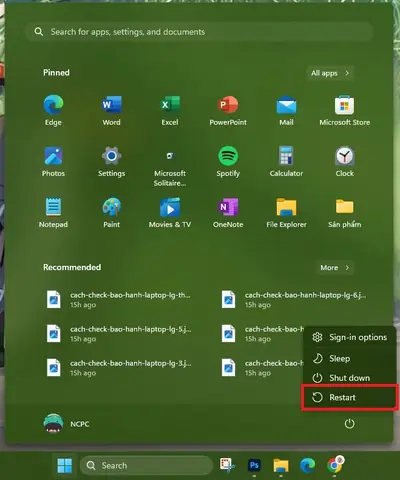Expand the All apps list
This screenshot has height=480, width=400.
coord(330,73)
